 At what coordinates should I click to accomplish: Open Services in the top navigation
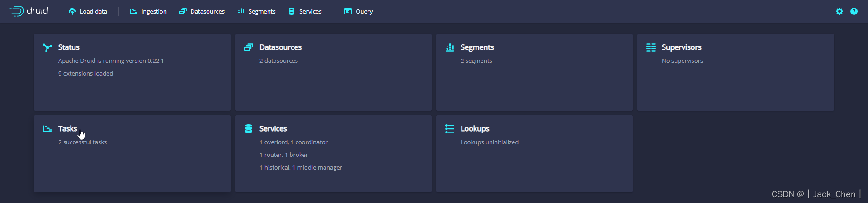[305, 11]
